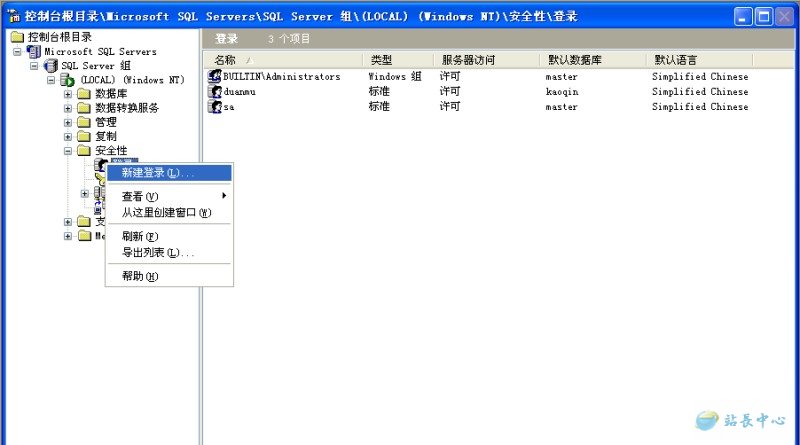Select 数据转换服务 tree label
Image resolution: width=800 pixels, height=445 pixels.
(x=127, y=108)
